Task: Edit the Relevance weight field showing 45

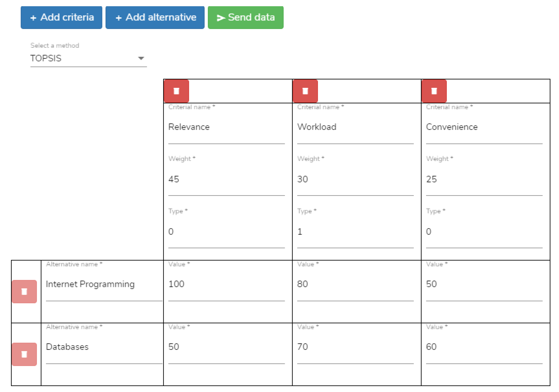Action: point(226,179)
